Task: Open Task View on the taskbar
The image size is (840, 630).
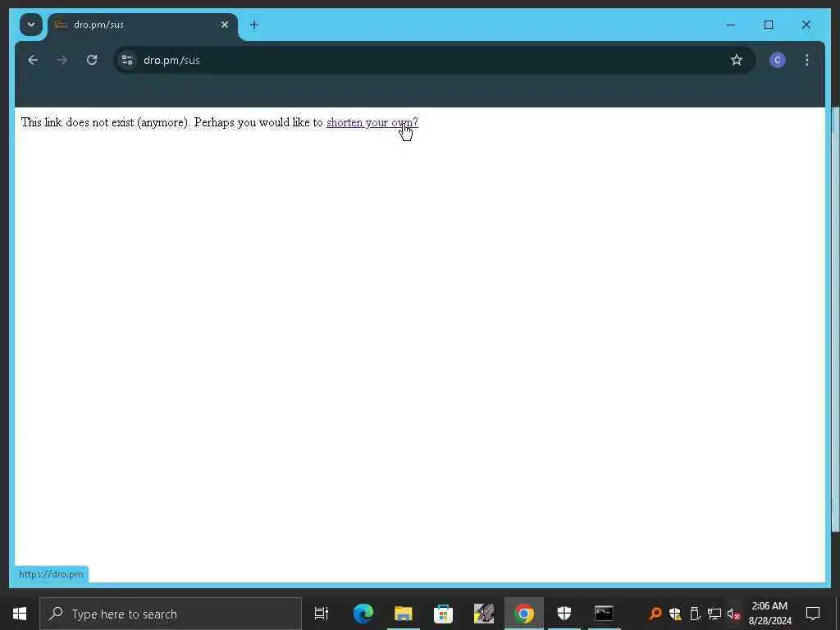Action: point(322,614)
